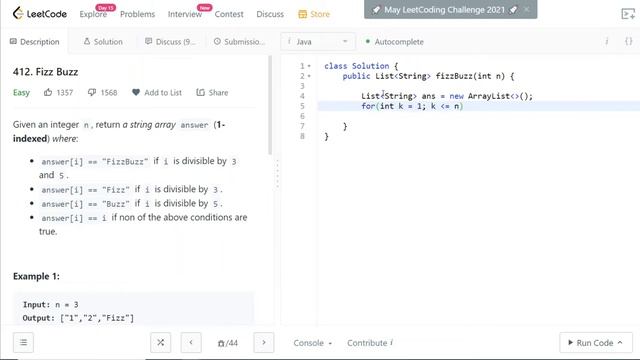
Task: Switch to the Description tab
Action: (x=35, y=42)
